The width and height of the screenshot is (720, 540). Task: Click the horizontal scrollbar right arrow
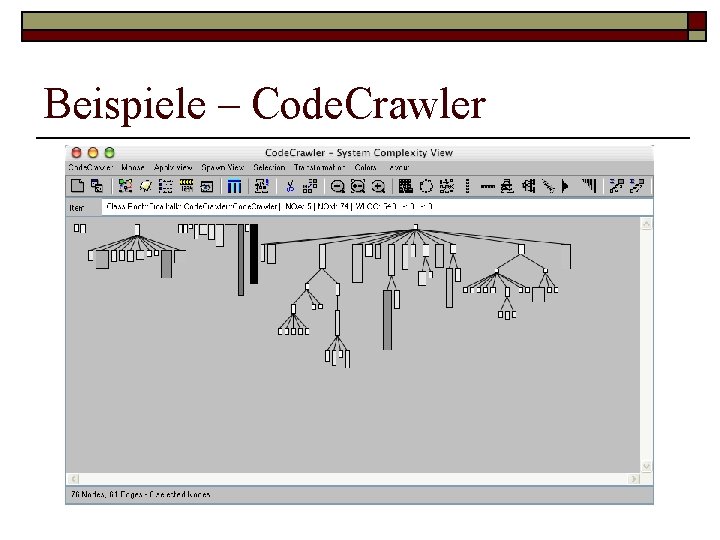coord(634,479)
